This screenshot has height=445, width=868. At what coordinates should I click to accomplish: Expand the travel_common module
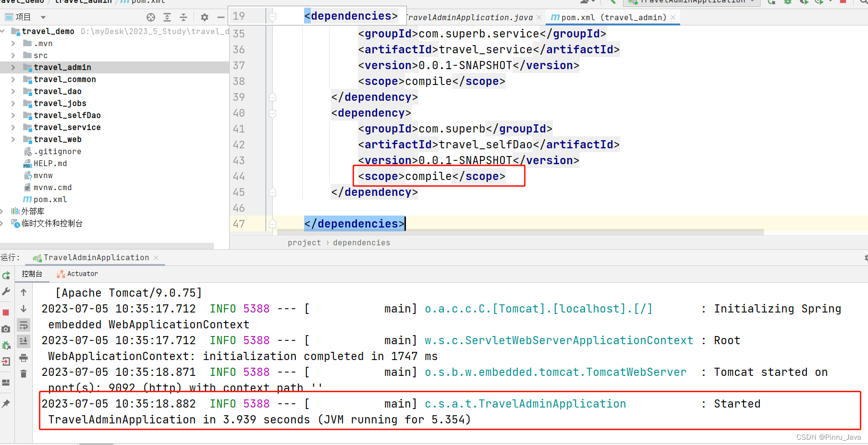click(13, 79)
